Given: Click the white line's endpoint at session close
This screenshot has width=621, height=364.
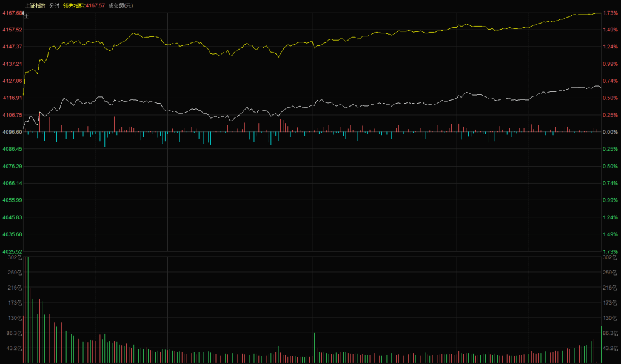Looking at the screenshot, I should (600, 88).
